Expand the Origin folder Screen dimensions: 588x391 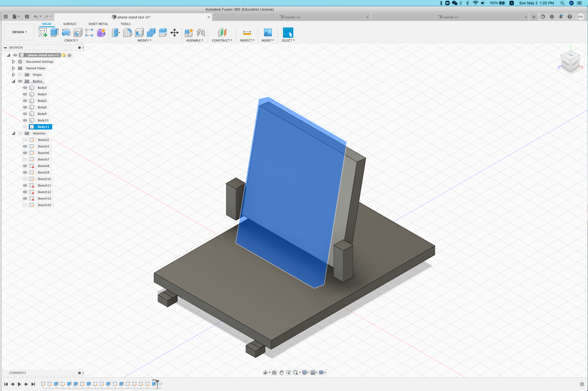click(x=13, y=74)
